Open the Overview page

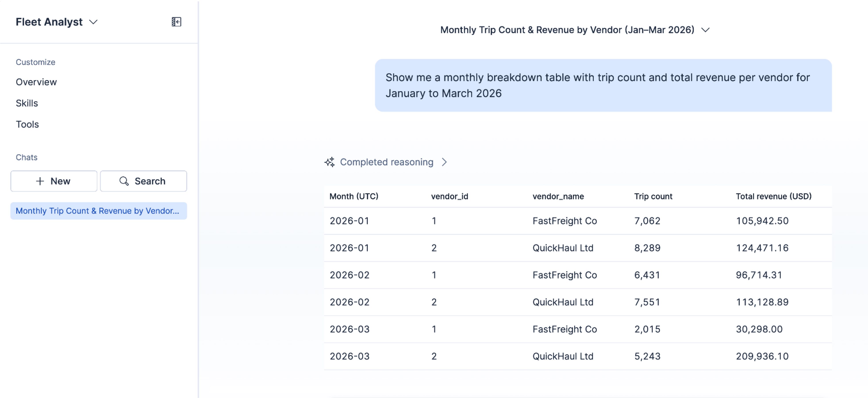(x=36, y=82)
